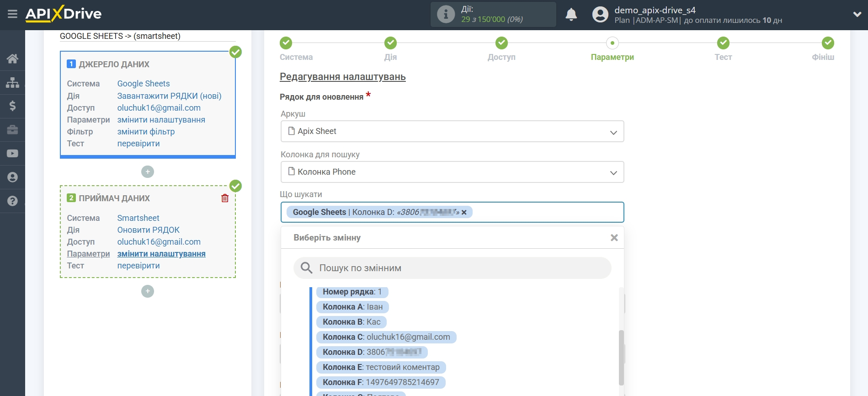
Task: Open video tutorials icon in the sidebar
Action: coord(12,154)
